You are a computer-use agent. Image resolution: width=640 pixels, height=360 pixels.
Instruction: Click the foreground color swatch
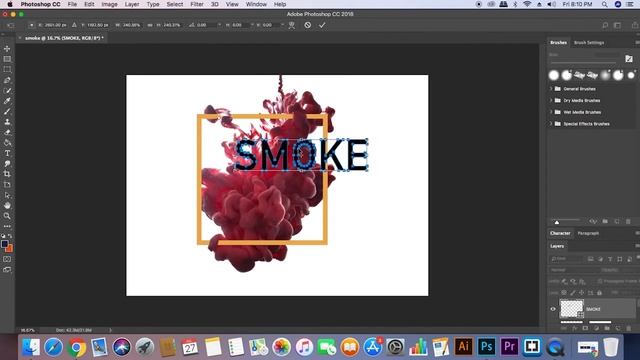coord(5,244)
